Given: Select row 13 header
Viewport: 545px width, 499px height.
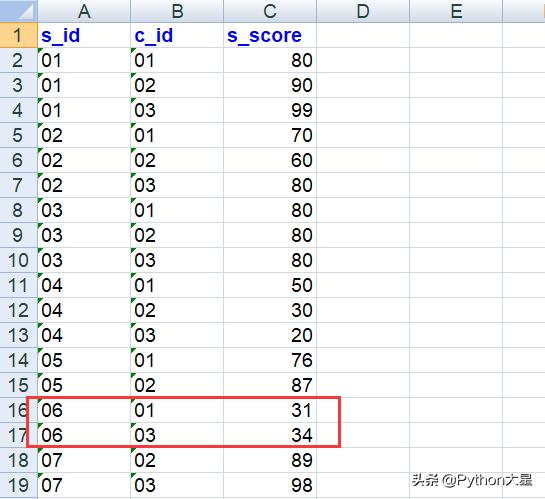Looking at the screenshot, I should [x=18, y=335].
